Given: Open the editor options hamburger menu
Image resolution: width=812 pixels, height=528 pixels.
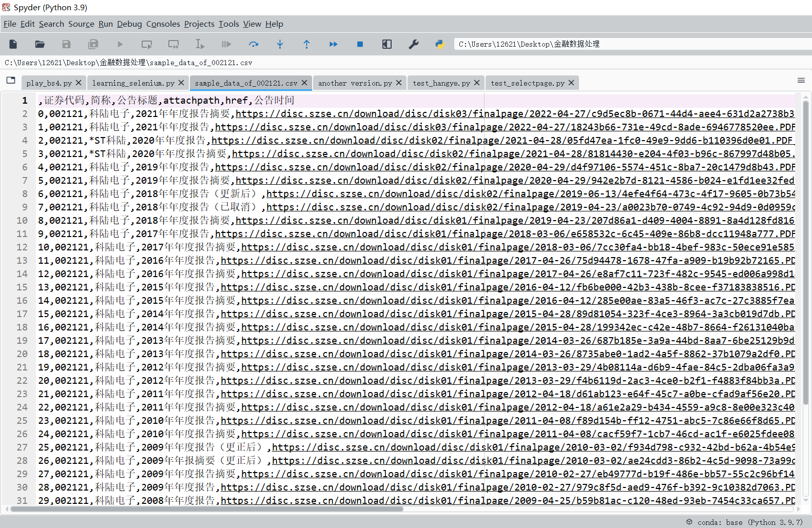Looking at the screenshot, I should click(x=801, y=81).
